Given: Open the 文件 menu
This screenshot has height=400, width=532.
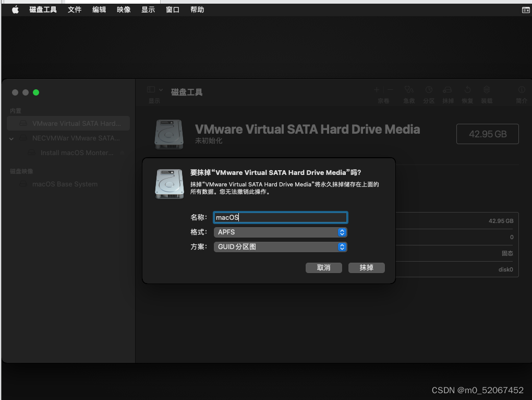Looking at the screenshot, I should 74,9.
